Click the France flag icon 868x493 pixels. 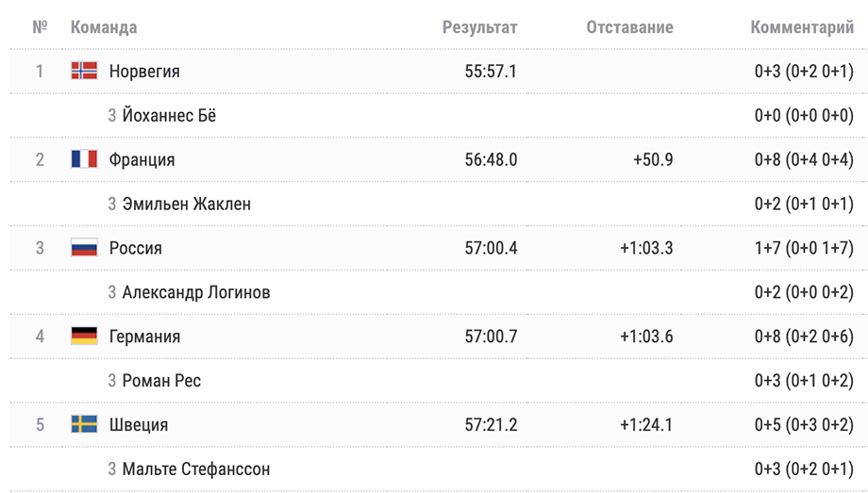84,159
